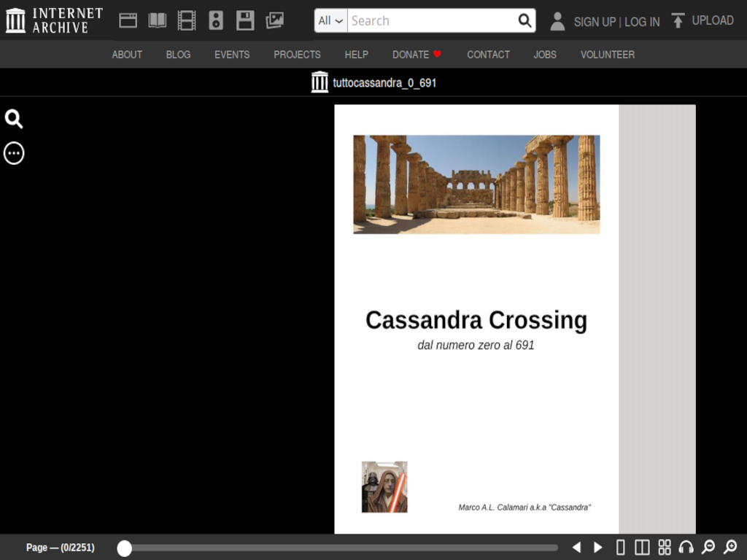The image size is (747, 560).
Task: Click the user avatar icon
Action: point(557,21)
